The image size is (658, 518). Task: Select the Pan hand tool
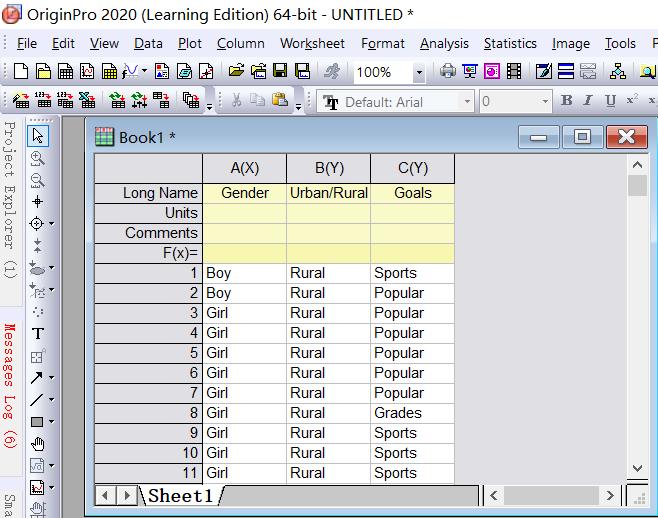point(38,444)
